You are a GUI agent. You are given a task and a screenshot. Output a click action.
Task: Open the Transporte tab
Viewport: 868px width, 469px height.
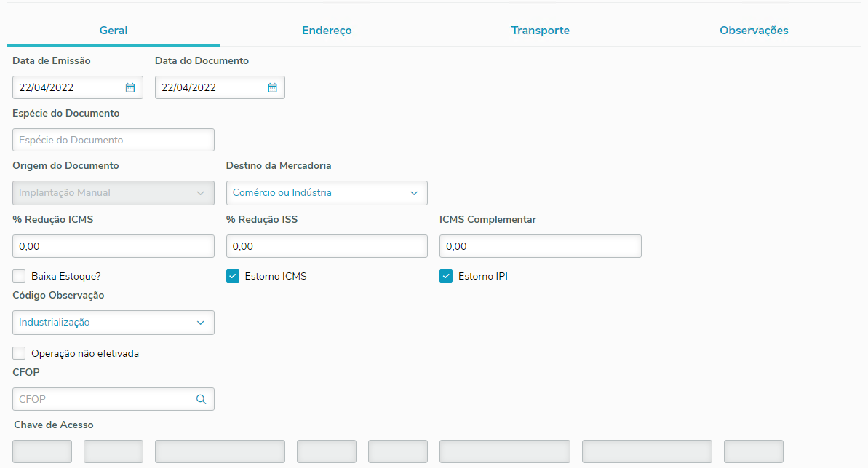tap(540, 31)
